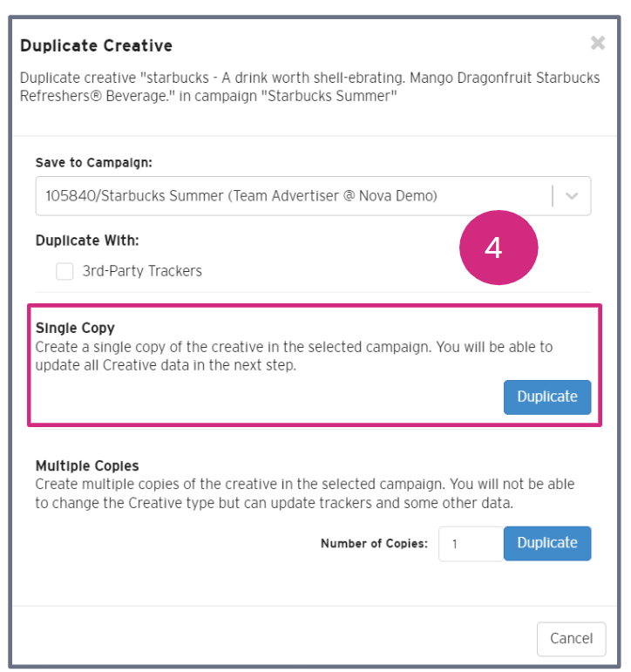The width and height of the screenshot is (631, 672).
Task: Click the "Number of Copies:" label
Action: tap(374, 543)
